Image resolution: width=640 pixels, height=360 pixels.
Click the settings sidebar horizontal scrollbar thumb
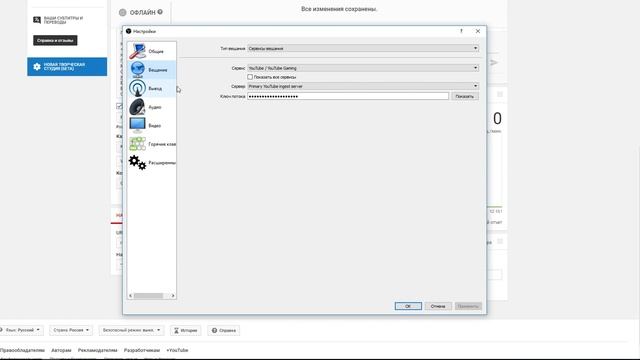tap(149, 296)
